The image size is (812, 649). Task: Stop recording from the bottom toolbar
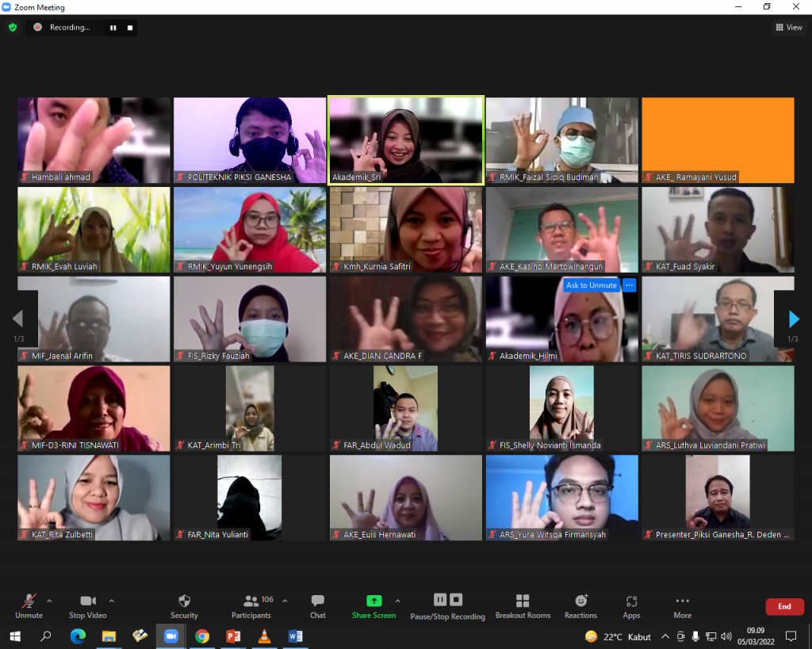pos(456,600)
